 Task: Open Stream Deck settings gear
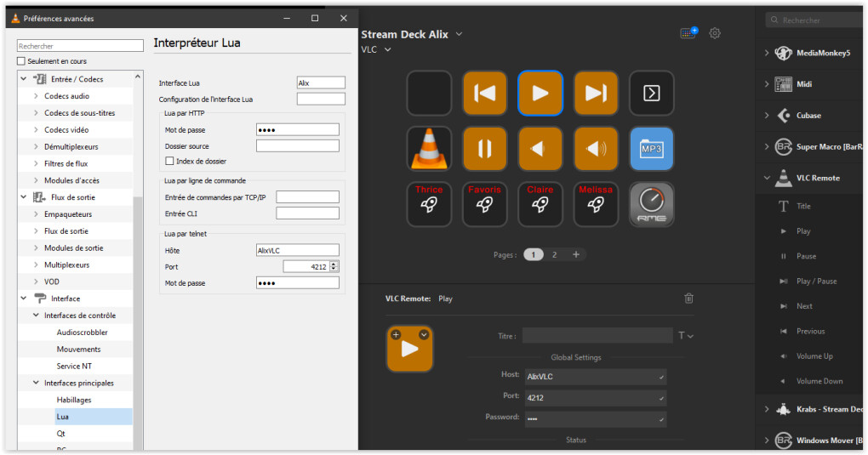(x=715, y=33)
